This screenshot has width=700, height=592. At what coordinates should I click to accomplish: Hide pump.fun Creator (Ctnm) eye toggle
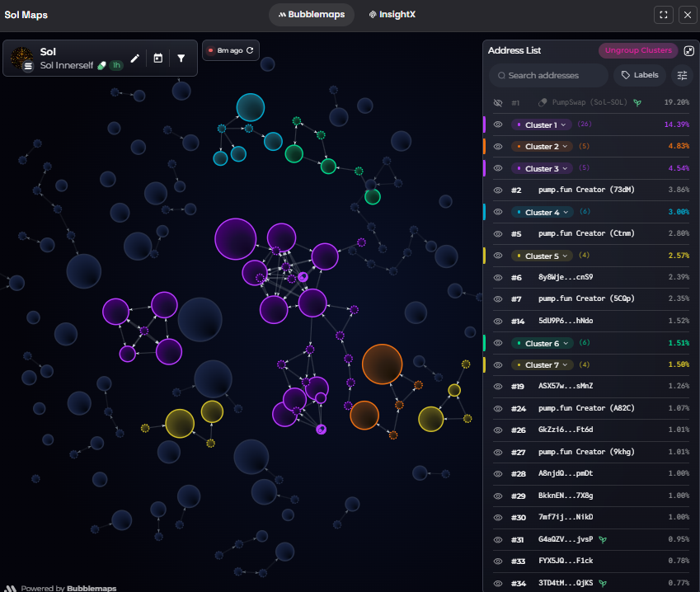coord(498,234)
